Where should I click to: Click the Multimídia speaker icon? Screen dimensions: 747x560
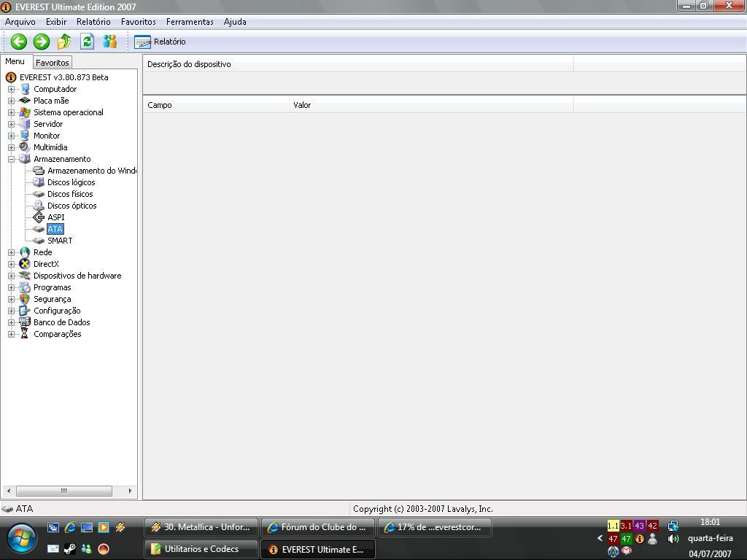tap(25, 147)
